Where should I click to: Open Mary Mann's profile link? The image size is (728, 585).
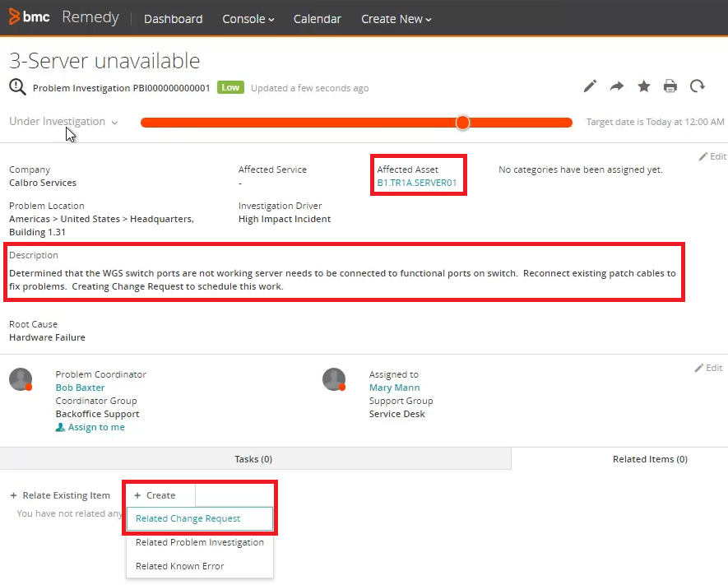click(x=394, y=388)
